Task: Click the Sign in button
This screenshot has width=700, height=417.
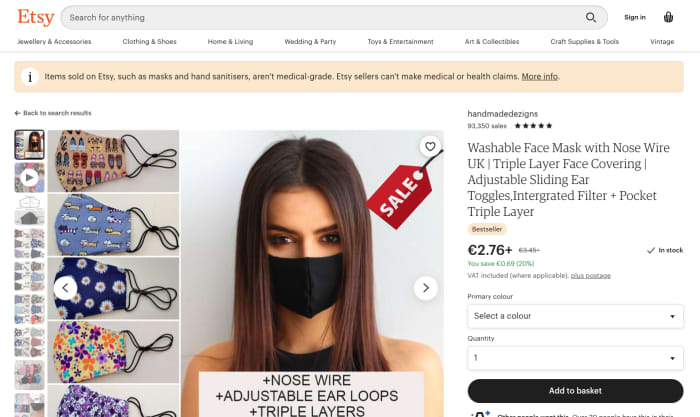Action: 635,17
